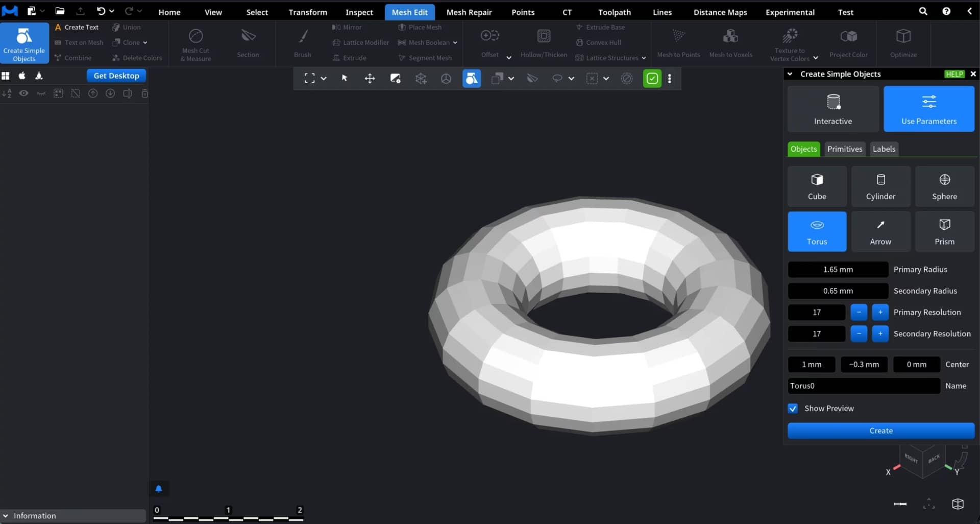
Task: Click the Create button
Action: click(881, 431)
